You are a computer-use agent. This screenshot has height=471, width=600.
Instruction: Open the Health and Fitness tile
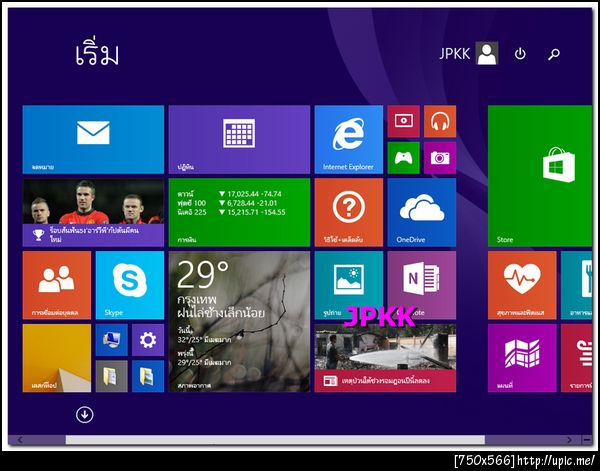click(x=522, y=285)
